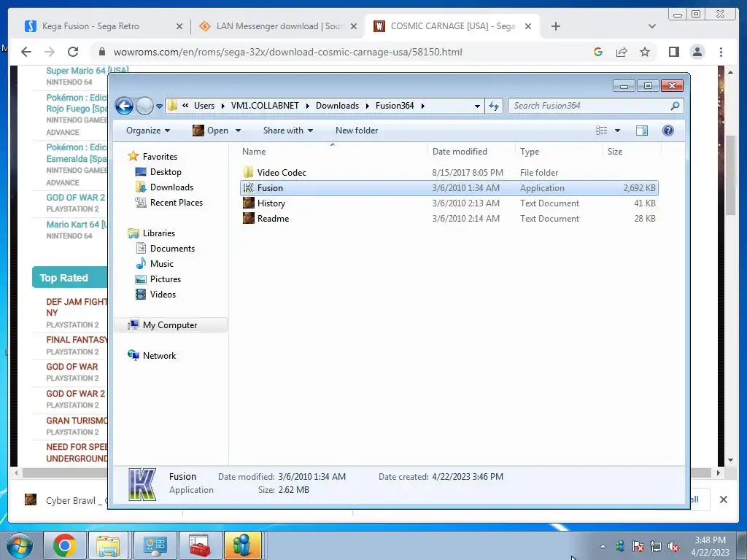Select the Readme text document
This screenshot has width=747, height=560.
(449, 219)
